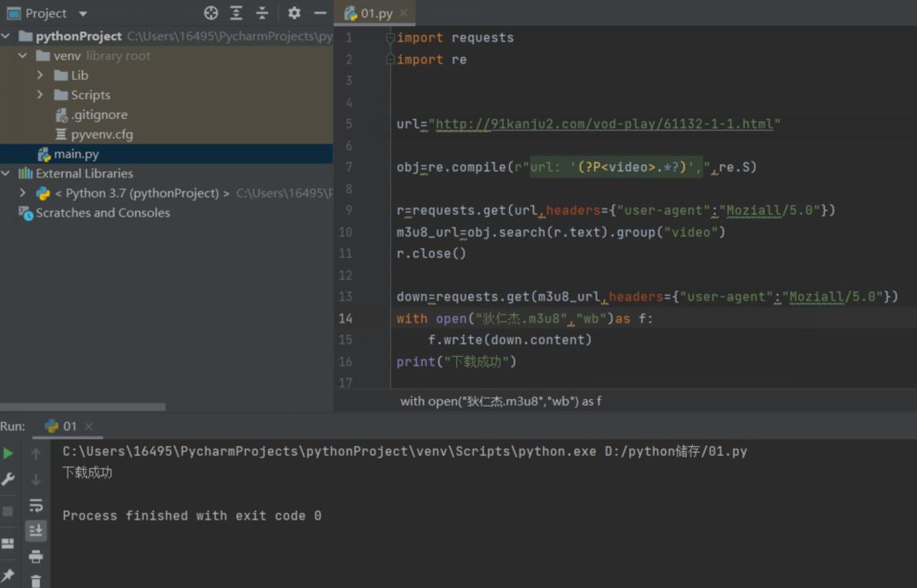Image resolution: width=917 pixels, height=588 pixels.
Task: Open the Project view dropdown
Action: pos(83,14)
